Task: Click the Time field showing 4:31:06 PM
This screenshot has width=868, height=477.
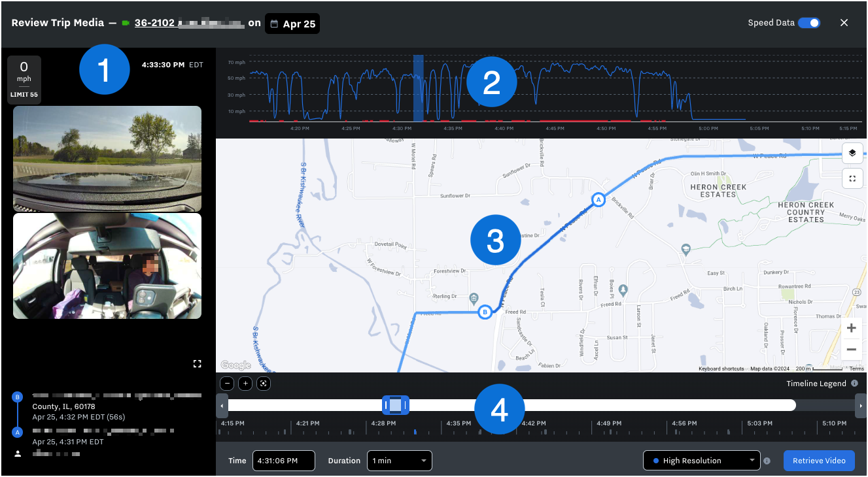Action: pos(284,461)
